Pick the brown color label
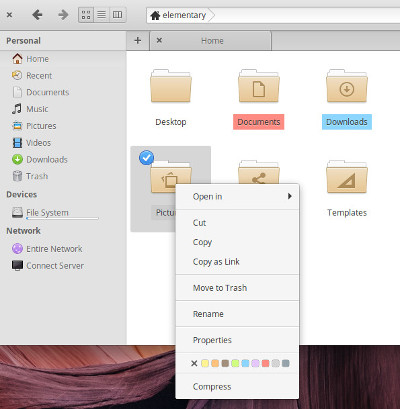The image size is (400, 409). point(225,363)
